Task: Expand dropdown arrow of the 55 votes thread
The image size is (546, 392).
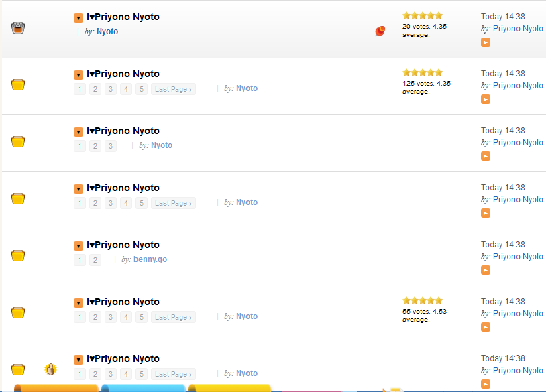Action: (78, 303)
